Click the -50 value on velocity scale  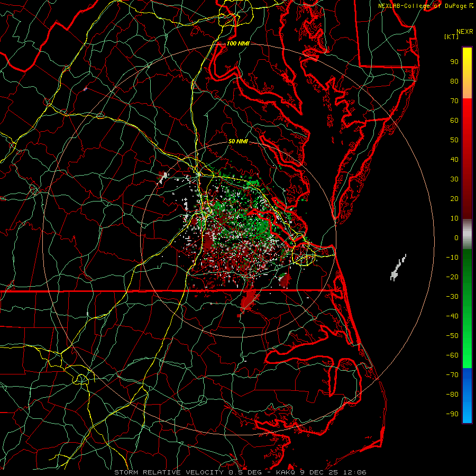(452, 336)
